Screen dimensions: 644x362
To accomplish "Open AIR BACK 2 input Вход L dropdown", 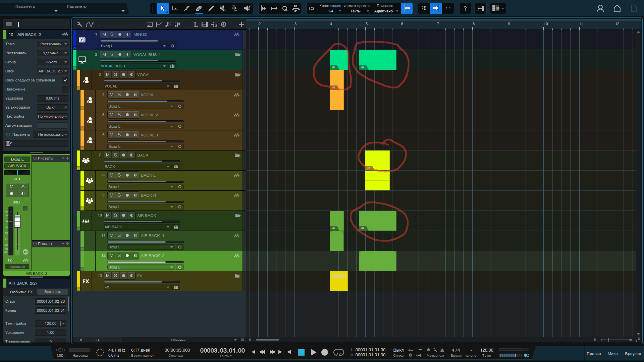I will tap(141, 267).
